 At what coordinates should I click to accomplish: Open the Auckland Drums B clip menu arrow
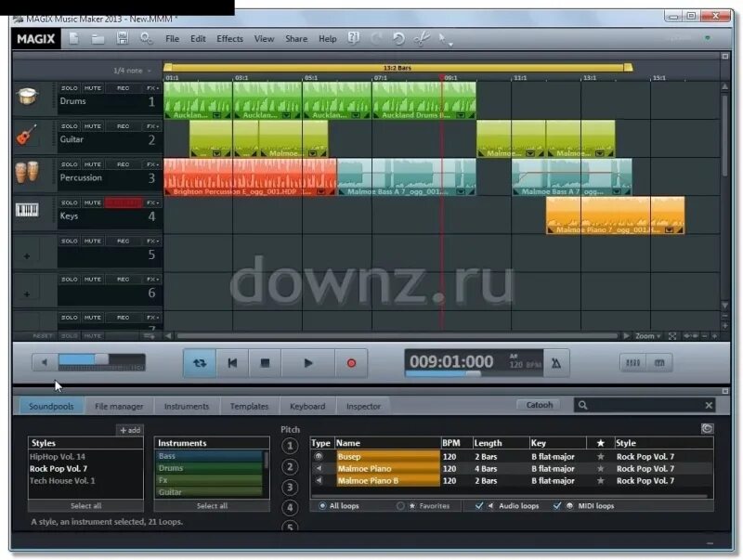(461, 115)
